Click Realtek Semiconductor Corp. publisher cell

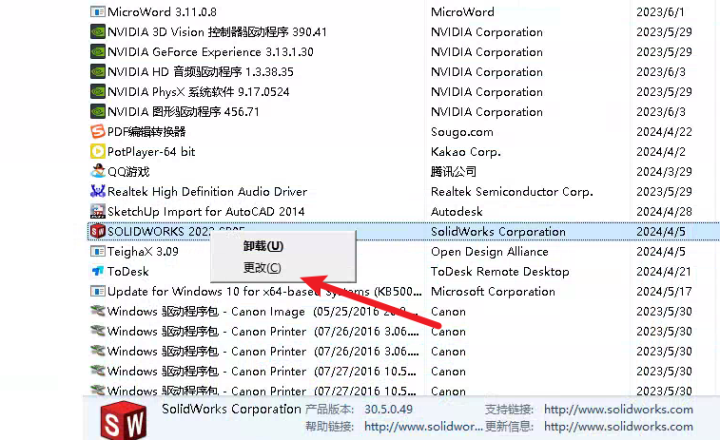pyautogui.click(x=512, y=192)
